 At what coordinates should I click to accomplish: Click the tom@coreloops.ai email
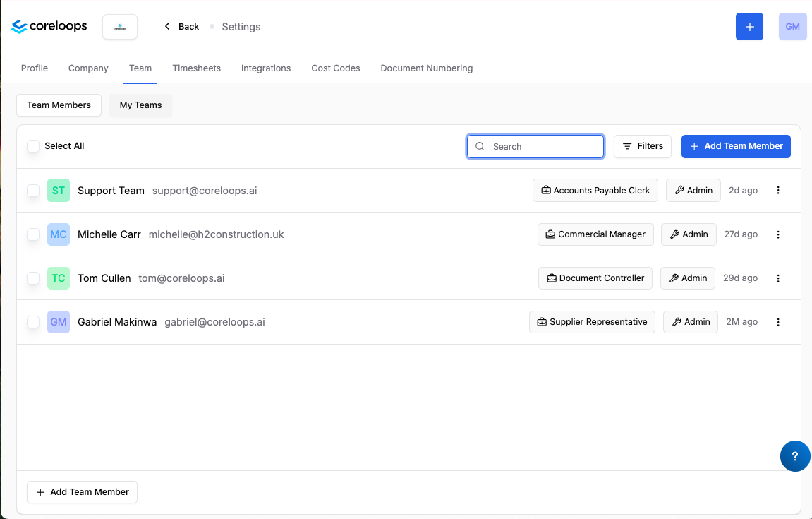[181, 278]
